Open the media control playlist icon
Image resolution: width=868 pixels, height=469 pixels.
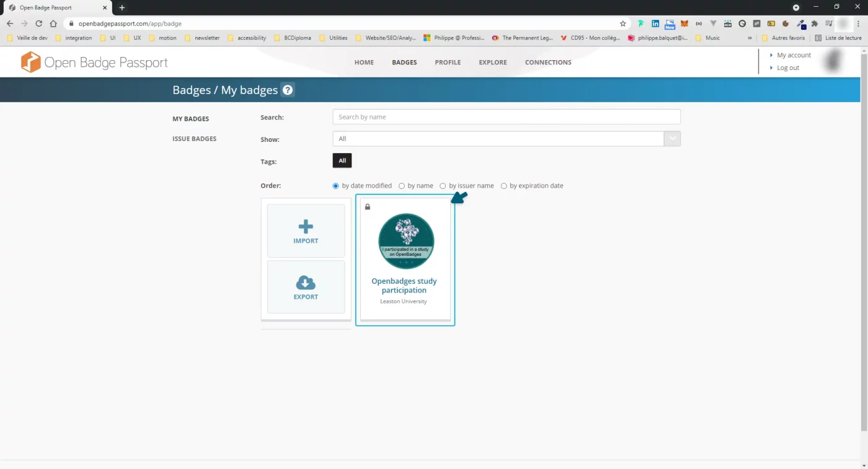[x=829, y=24]
